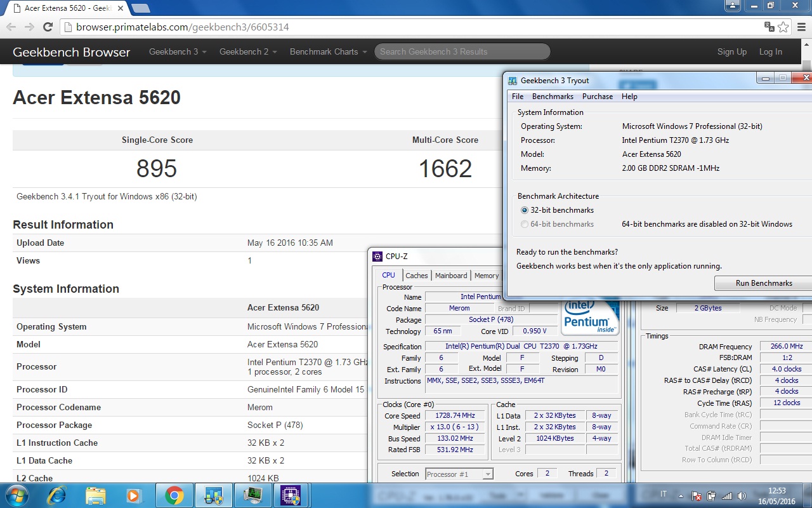Screen dimensions: 812x508
Task: Click the multi-core score 1662
Action: [x=445, y=168]
